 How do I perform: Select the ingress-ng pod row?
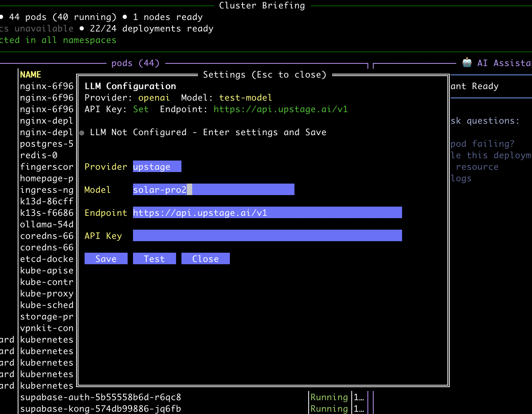tap(47, 190)
